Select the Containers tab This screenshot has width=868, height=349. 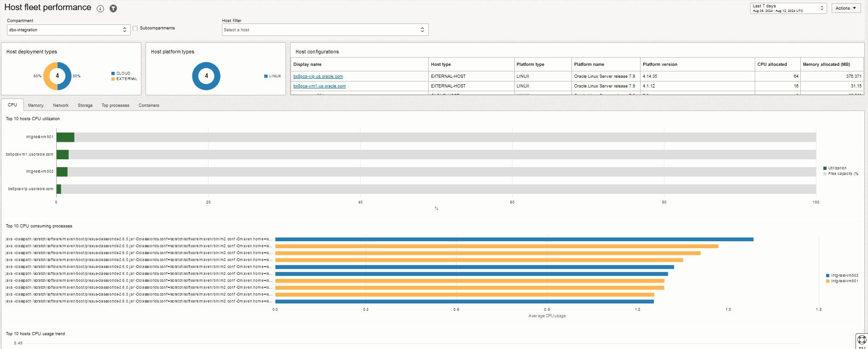pos(149,105)
